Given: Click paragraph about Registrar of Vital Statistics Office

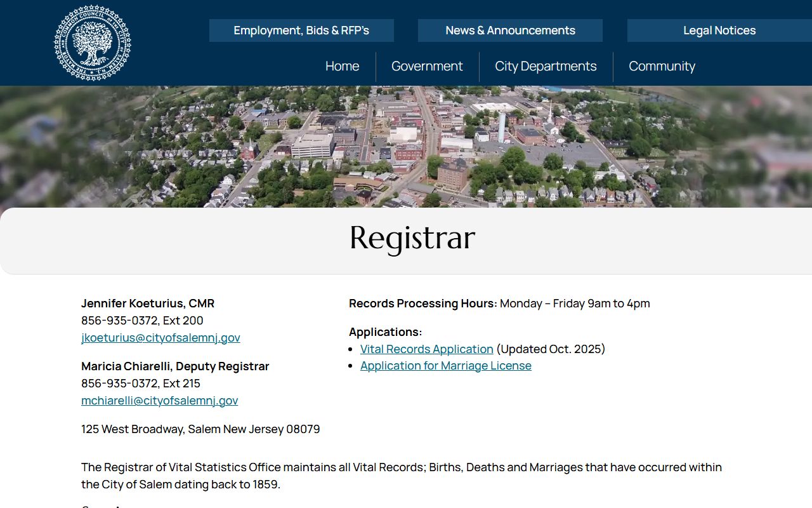Looking at the screenshot, I should tap(402, 476).
